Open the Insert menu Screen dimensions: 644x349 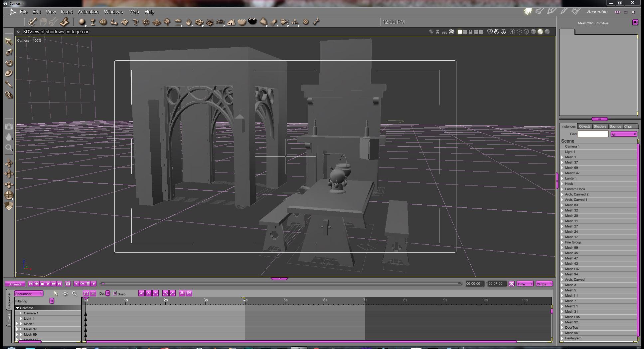pyautogui.click(x=67, y=12)
